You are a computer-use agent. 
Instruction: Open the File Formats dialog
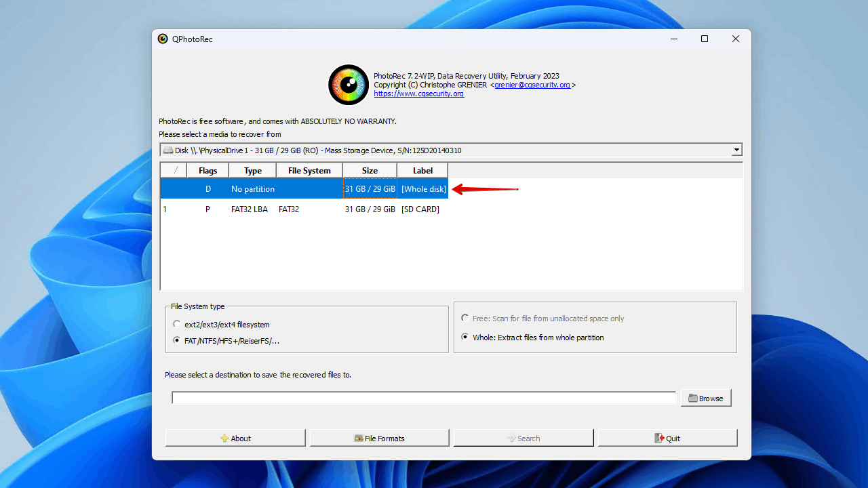[x=380, y=438]
